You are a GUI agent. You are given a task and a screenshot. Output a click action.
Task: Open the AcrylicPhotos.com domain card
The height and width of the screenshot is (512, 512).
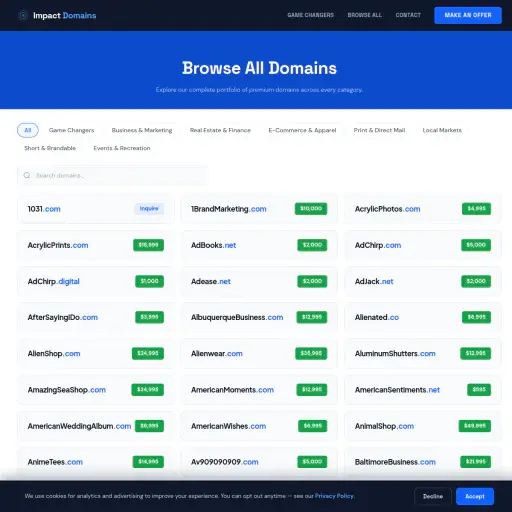[423, 209]
